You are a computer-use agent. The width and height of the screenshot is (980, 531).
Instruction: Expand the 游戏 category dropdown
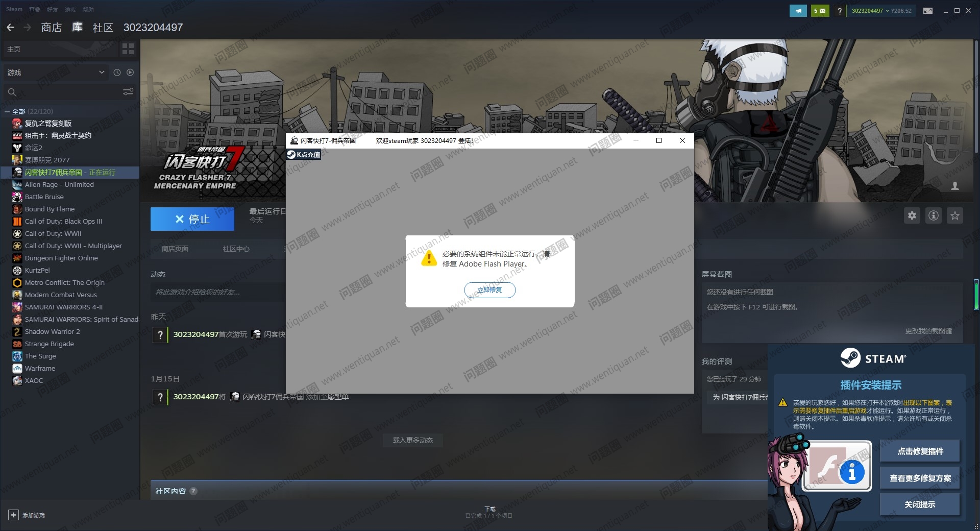tap(102, 73)
